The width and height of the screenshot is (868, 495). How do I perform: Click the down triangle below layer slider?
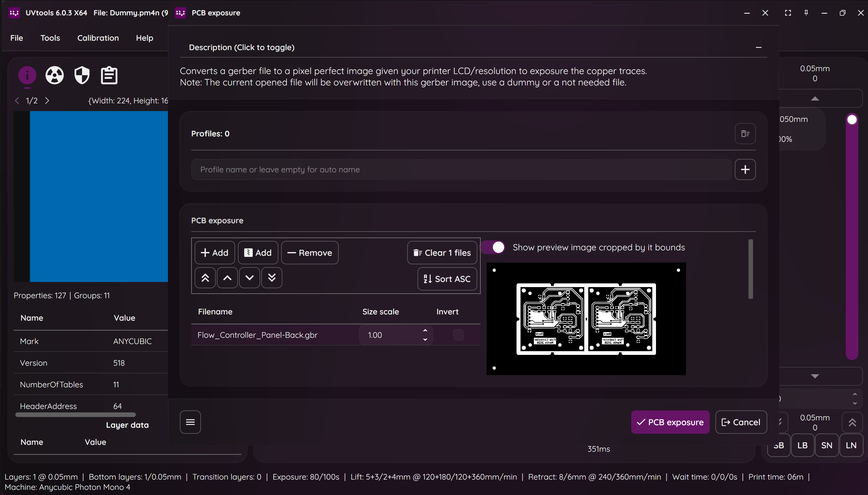pyautogui.click(x=815, y=376)
